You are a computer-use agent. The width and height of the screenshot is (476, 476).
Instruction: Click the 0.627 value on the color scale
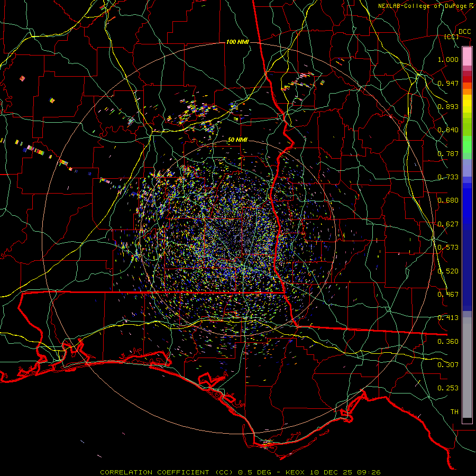448,224
